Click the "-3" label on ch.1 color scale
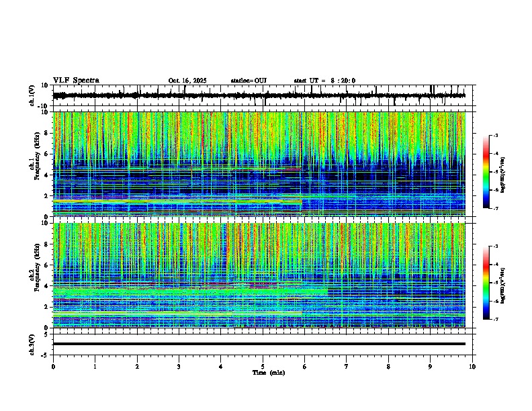Viewport: 532px width, 411px height. click(x=495, y=135)
